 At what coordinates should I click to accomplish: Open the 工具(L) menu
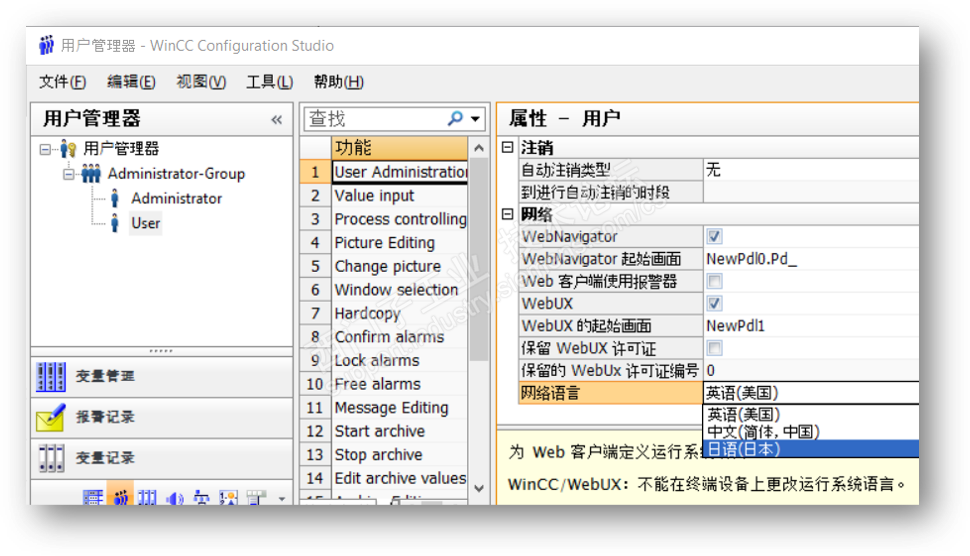tap(270, 82)
